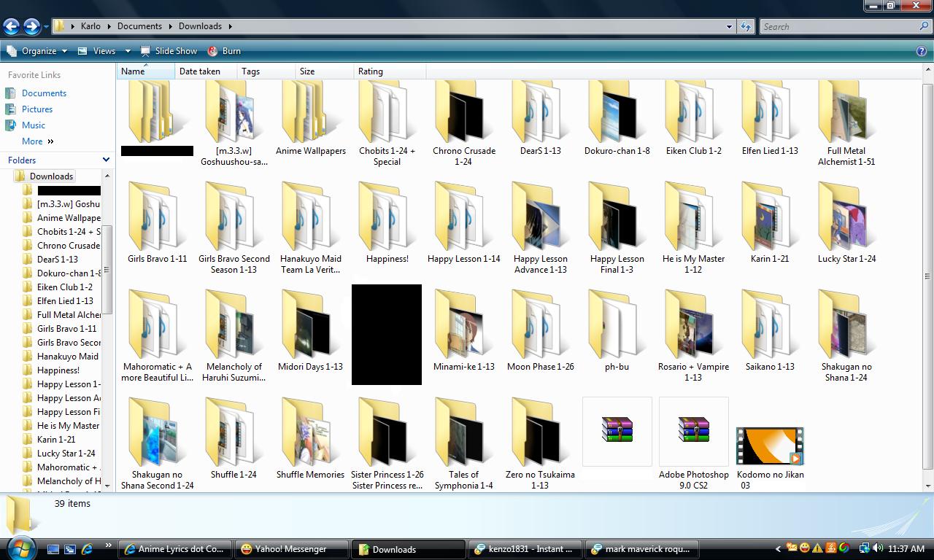
Task: Expand More favorite links
Action: [x=37, y=141]
